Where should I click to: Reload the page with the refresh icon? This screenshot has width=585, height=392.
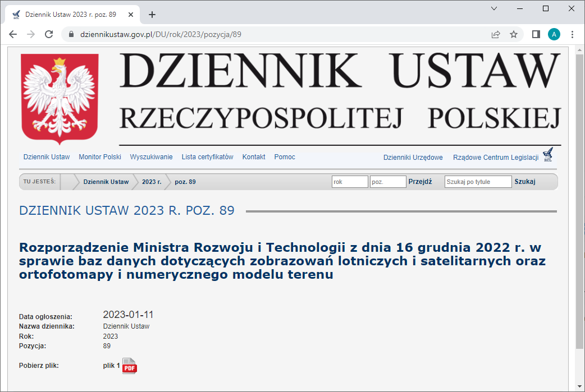click(x=49, y=34)
